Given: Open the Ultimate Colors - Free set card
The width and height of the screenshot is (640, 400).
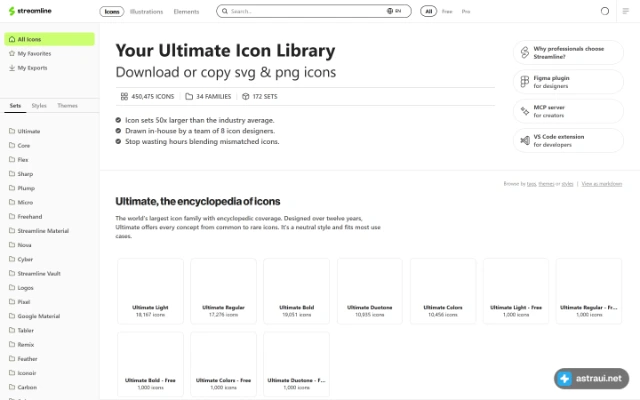Looking at the screenshot, I should pos(223,364).
